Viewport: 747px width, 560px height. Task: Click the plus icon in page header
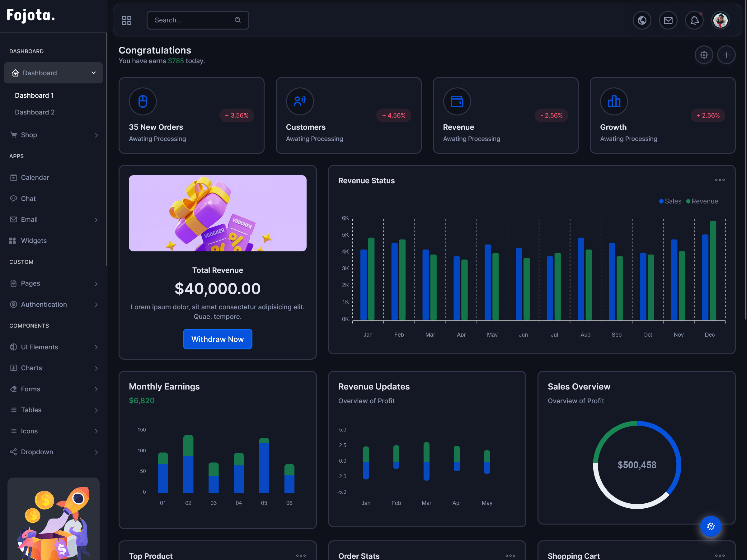726,55
